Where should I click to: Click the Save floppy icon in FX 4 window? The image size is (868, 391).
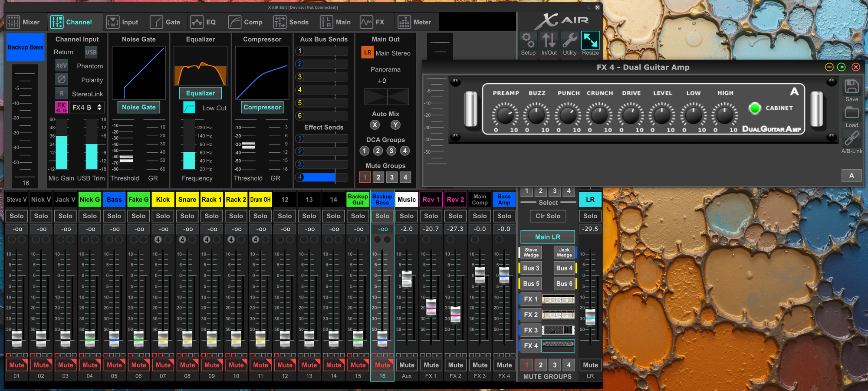tap(852, 86)
